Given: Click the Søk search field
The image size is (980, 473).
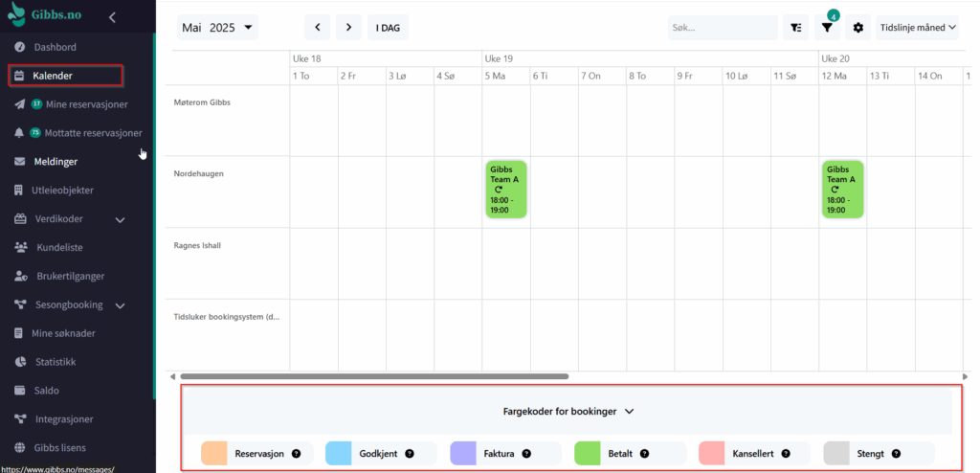Looking at the screenshot, I should tap(723, 28).
